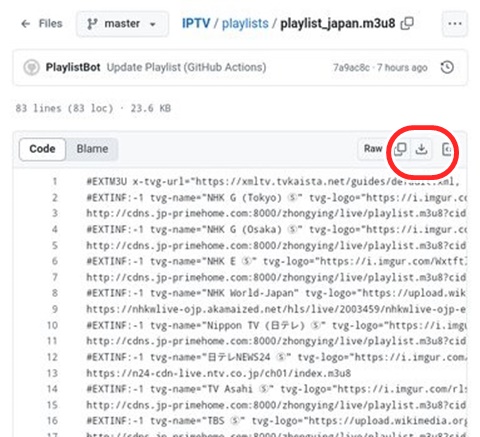View file history clock icon

(x=447, y=67)
